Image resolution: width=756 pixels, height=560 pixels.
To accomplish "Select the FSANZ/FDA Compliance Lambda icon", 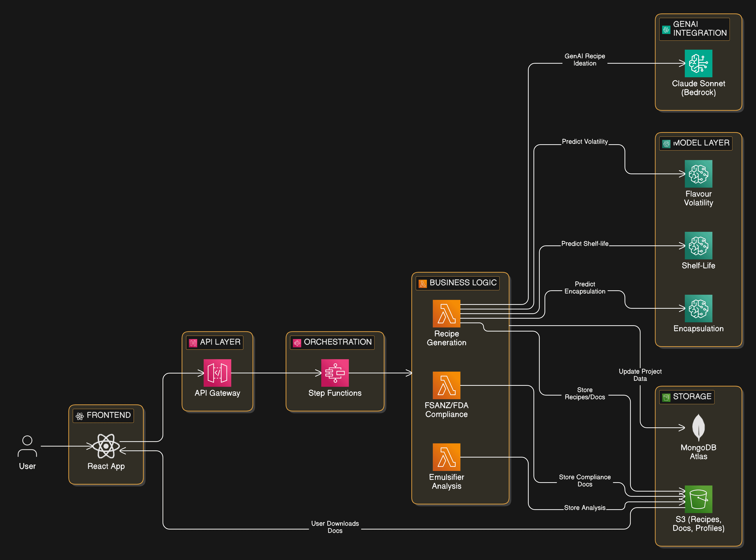I will pos(447,385).
